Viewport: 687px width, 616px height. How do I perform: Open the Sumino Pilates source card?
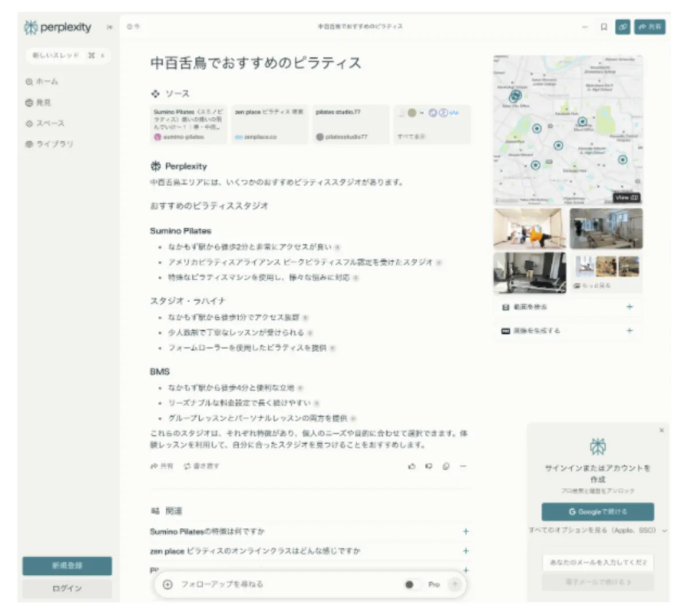[x=188, y=124]
